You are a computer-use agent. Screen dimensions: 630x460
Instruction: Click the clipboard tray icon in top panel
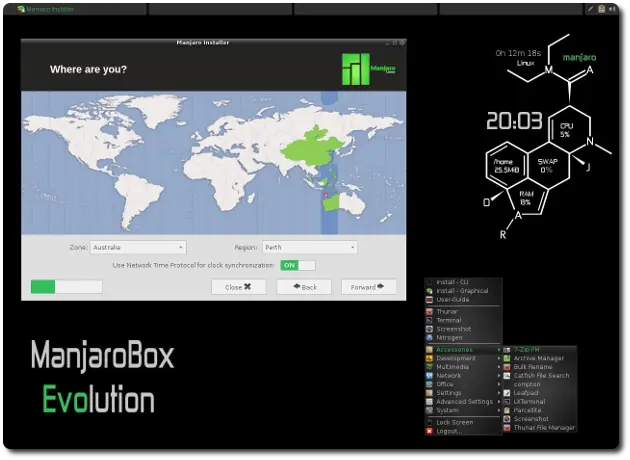click(x=601, y=9)
